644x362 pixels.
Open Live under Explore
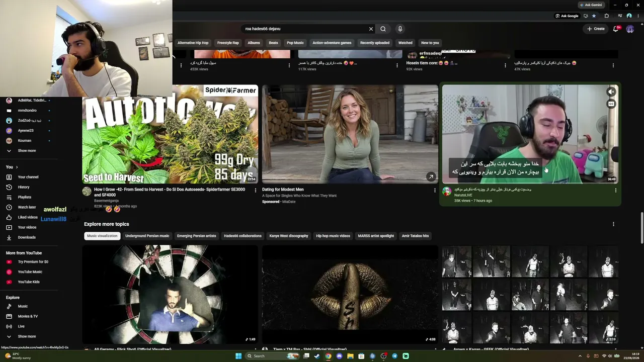21,326
